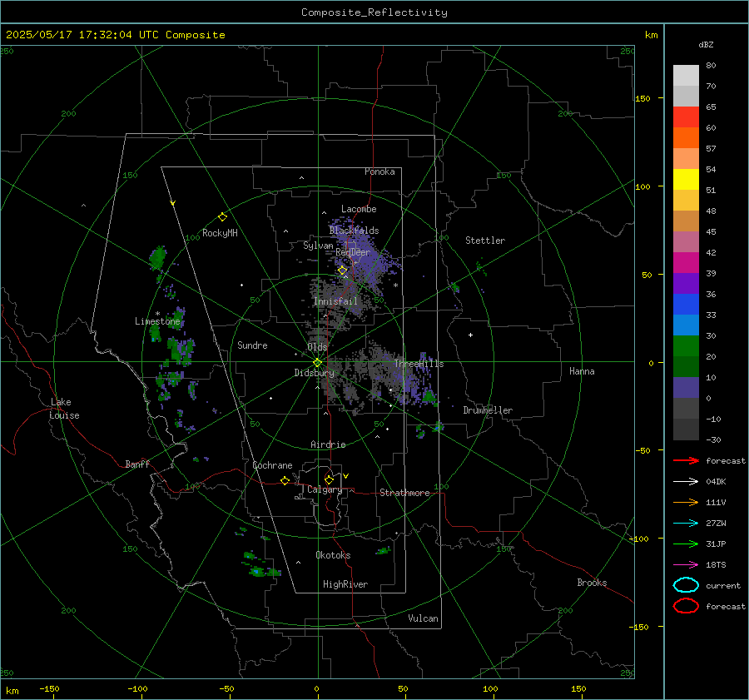
Task: Click the radar-center diamond at Didsbury
Action: pyautogui.click(x=318, y=363)
